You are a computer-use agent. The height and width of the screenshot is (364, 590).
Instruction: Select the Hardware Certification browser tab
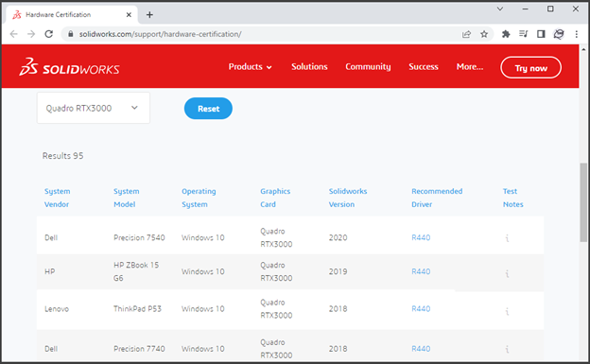click(x=72, y=15)
